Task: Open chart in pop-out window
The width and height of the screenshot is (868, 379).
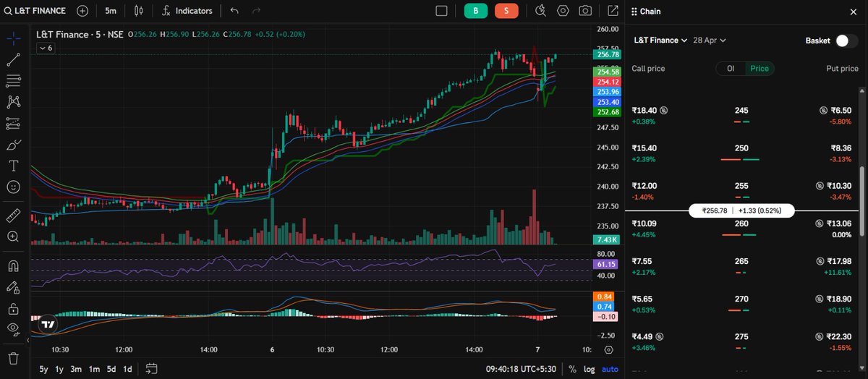Action: pos(613,11)
